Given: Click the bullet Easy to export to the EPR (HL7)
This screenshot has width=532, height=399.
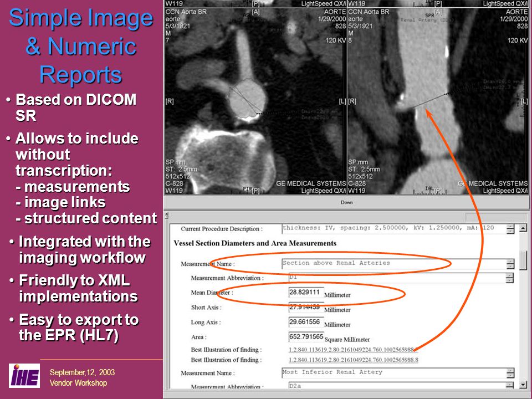Looking at the screenshot, I should click(x=79, y=328).
